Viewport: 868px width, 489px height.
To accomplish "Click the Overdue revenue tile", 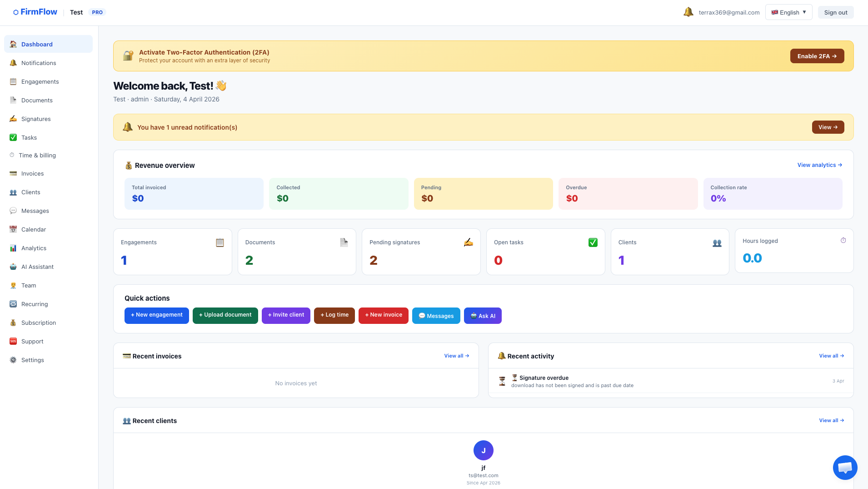I will [x=628, y=194].
